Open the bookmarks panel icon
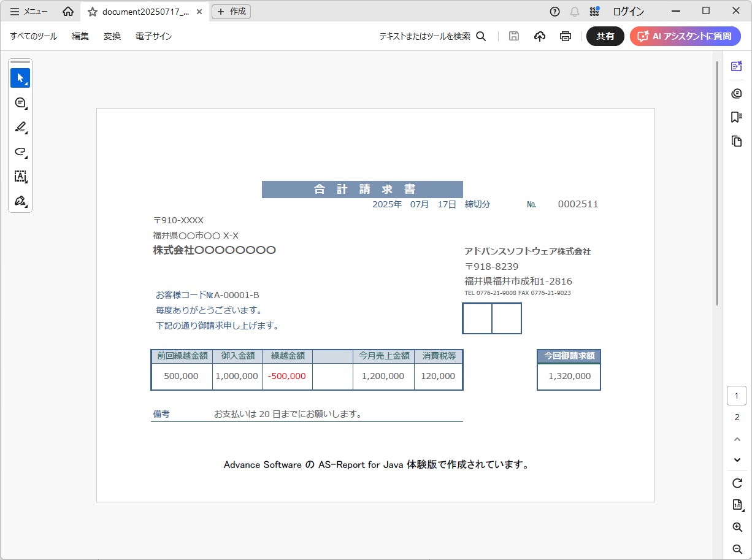The image size is (752, 560). point(737,117)
